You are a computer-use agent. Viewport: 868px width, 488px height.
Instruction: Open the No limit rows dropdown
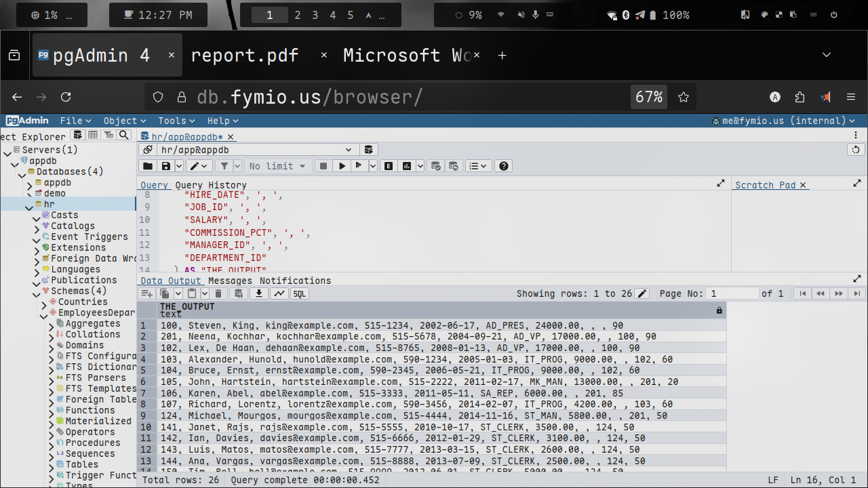coord(277,166)
